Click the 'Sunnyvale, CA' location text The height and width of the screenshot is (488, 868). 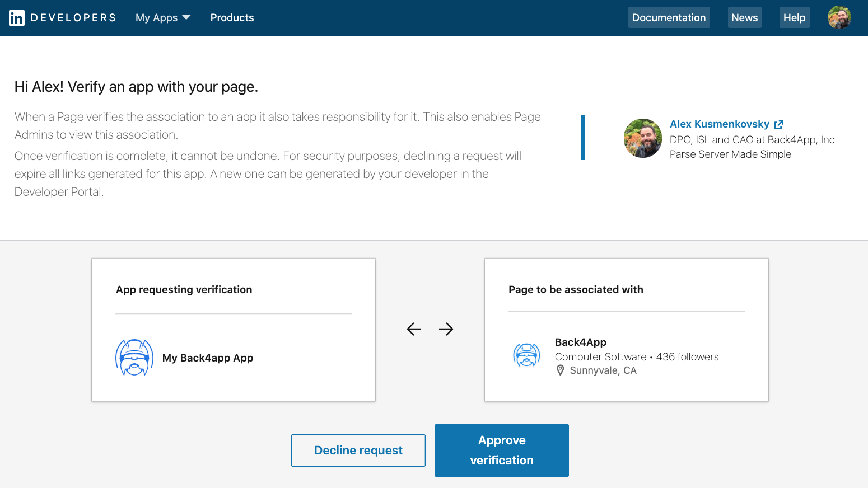tap(603, 370)
